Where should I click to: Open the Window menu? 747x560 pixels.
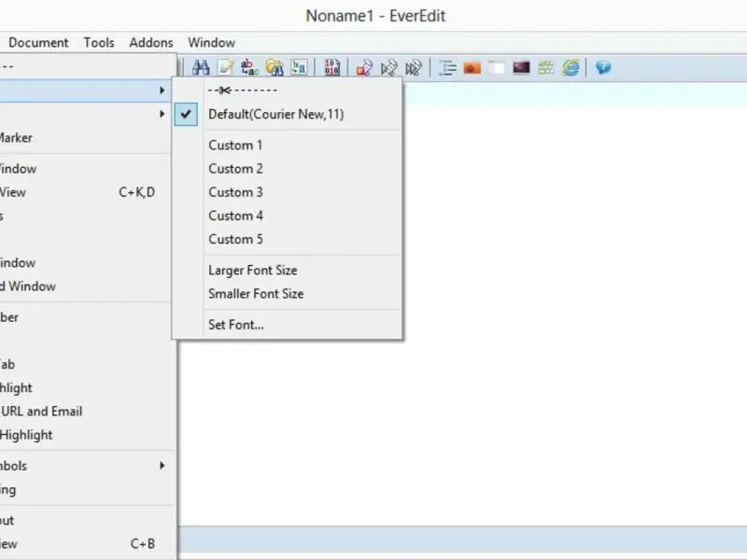[x=212, y=43]
